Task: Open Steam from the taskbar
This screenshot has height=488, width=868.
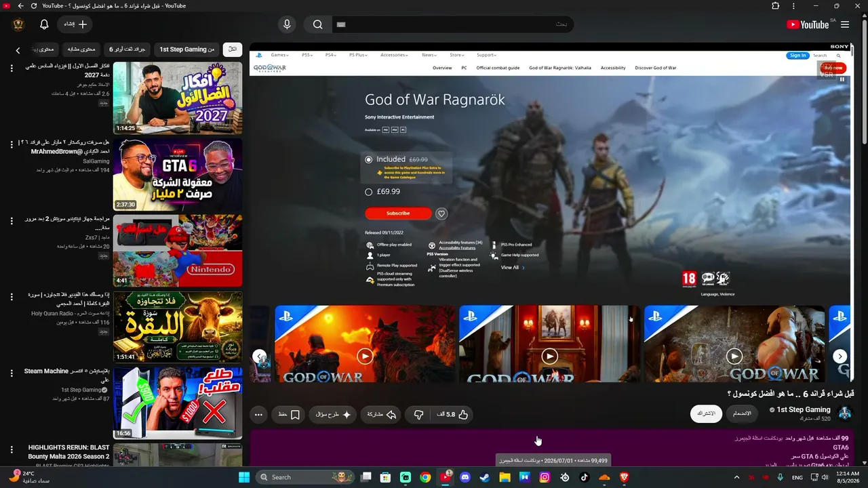Action: [485, 477]
